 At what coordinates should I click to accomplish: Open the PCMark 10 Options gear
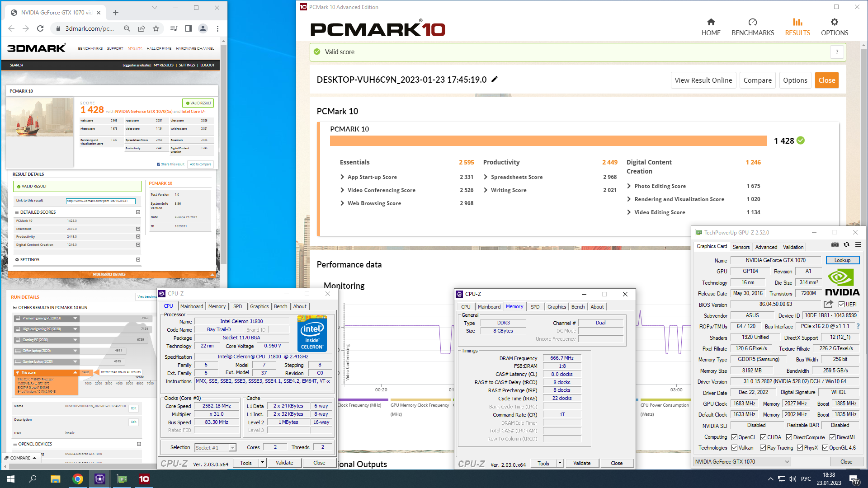(835, 27)
